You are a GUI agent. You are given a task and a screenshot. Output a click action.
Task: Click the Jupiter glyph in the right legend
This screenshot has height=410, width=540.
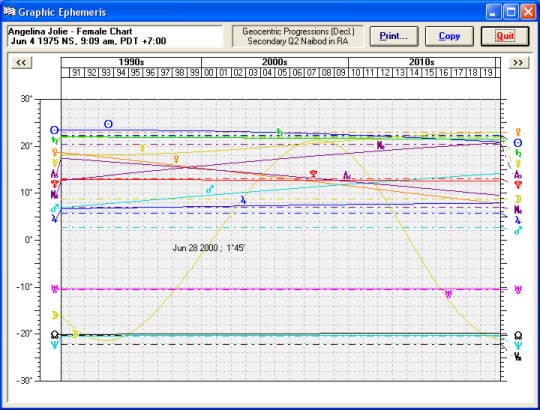(518, 220)
